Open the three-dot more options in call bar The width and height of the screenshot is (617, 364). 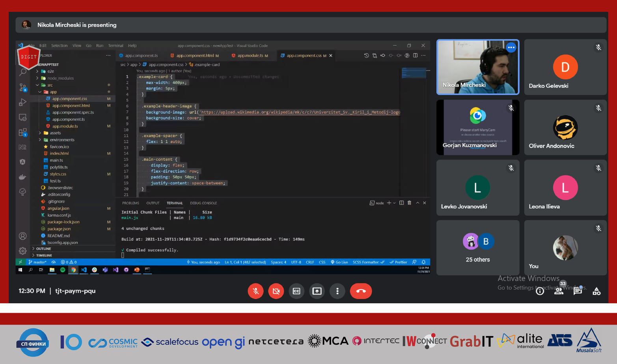pos(337,291)
